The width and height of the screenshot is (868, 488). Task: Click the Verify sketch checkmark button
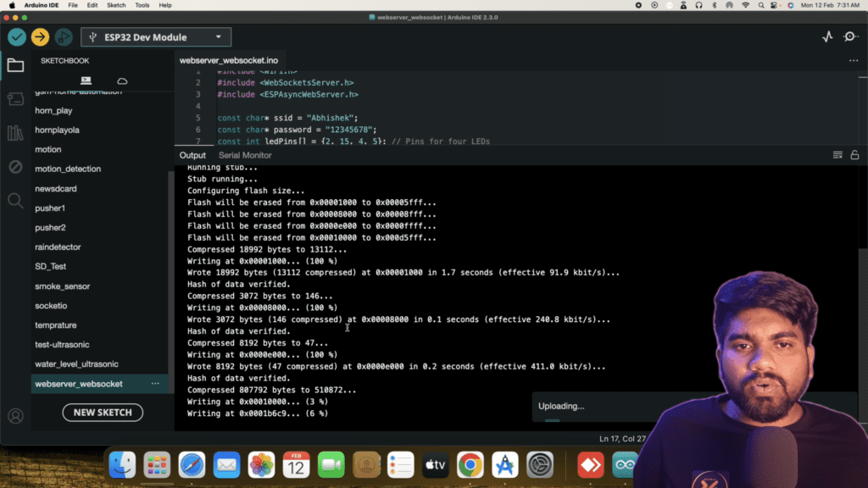[17, 37]
